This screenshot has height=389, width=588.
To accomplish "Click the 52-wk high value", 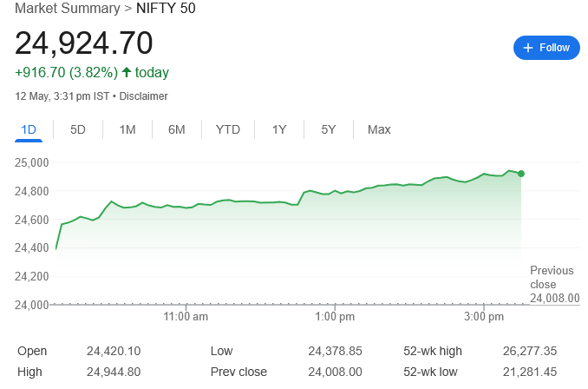I will [528, 351].
